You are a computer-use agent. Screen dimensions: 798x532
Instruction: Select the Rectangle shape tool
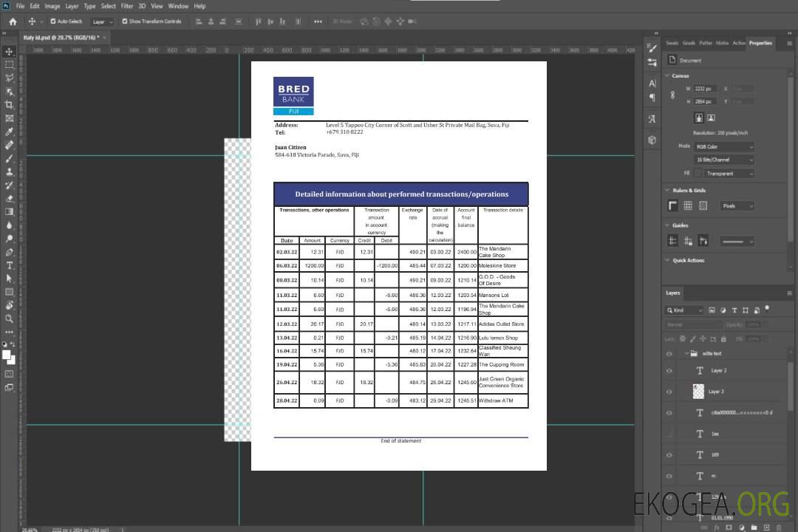coord(9,292)
